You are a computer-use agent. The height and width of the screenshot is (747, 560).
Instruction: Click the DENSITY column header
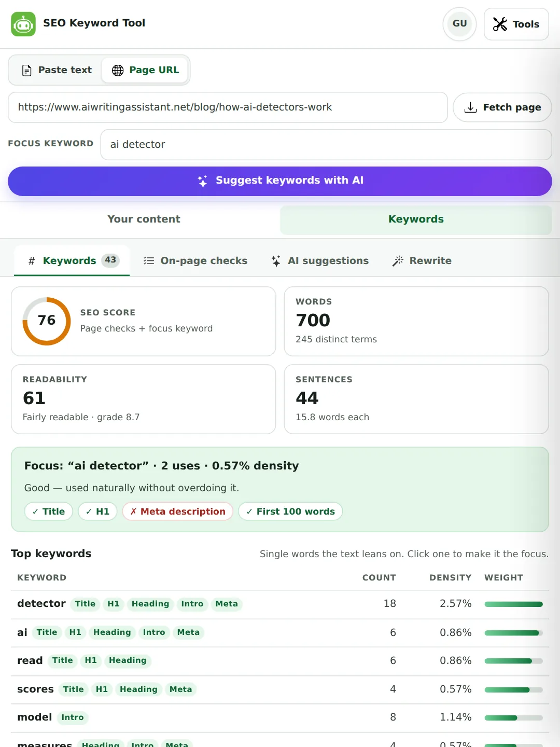[451, 578]
